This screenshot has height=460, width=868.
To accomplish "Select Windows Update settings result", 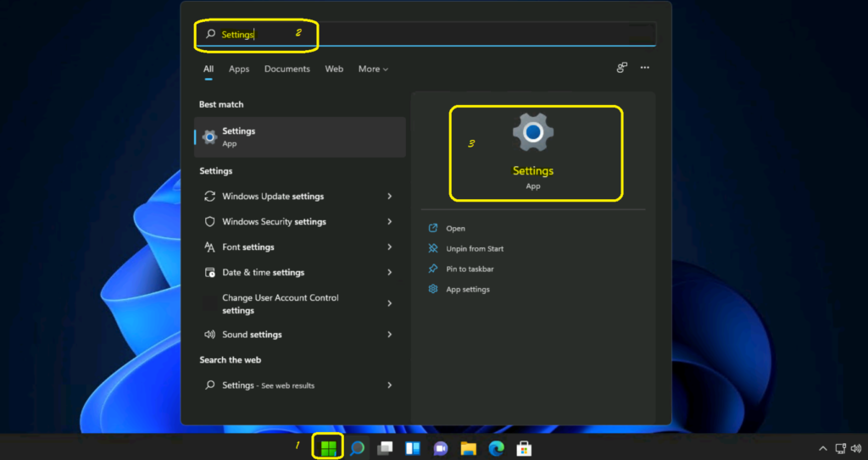I will coord(300,197).
